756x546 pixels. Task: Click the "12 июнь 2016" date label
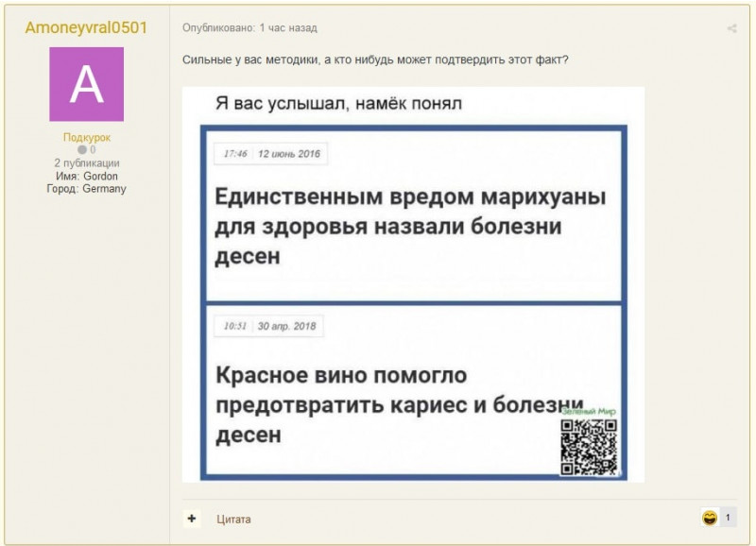click(289, 154)
